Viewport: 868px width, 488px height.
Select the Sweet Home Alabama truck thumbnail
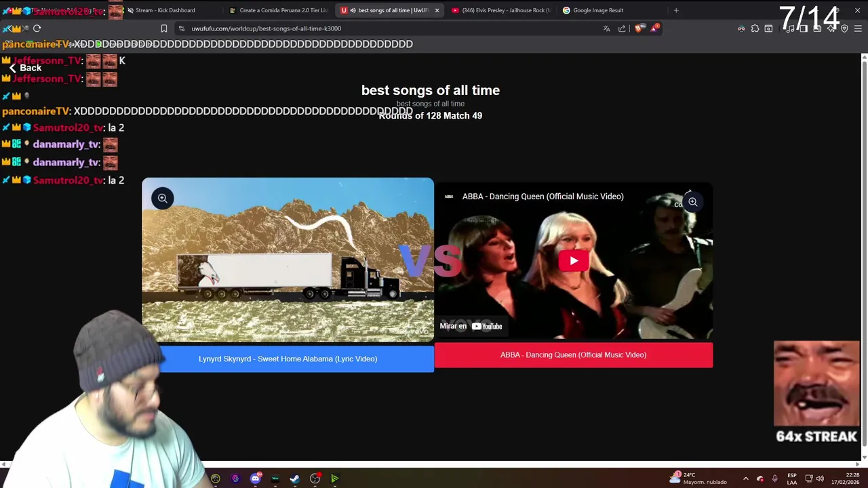coord(288,260)
